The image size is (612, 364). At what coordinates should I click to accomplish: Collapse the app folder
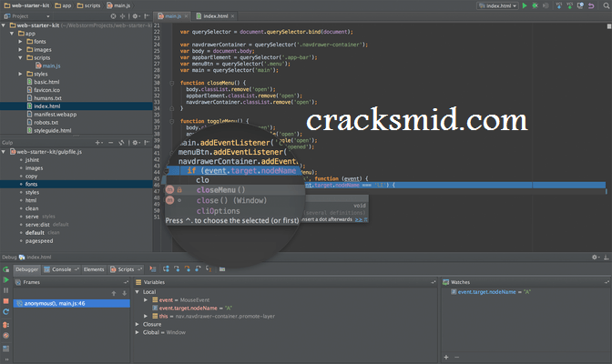12,34
